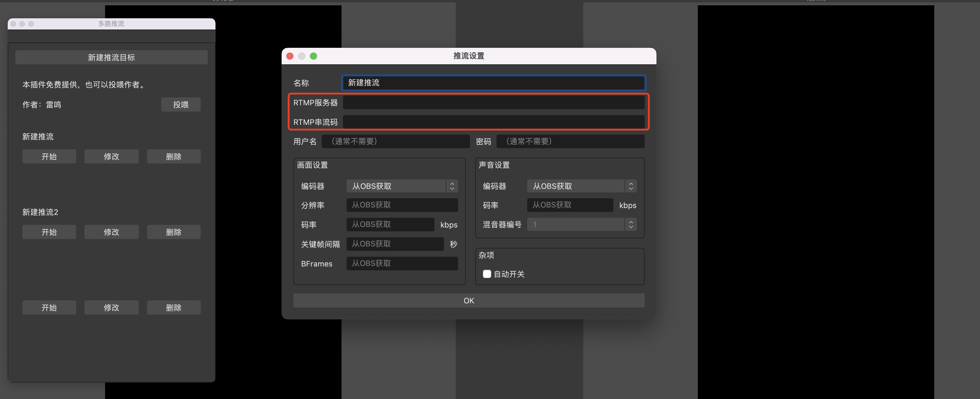Focus the RTMP服务器 field
Viewport: 980px width, 399px height.
pos(494,102)
